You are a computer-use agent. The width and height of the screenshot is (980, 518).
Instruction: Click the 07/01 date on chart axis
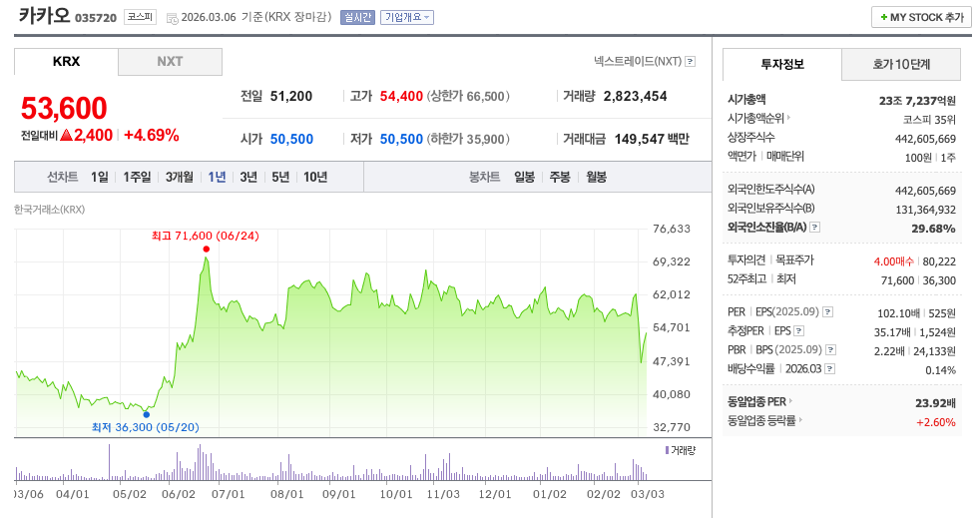[x=229, y=494]
